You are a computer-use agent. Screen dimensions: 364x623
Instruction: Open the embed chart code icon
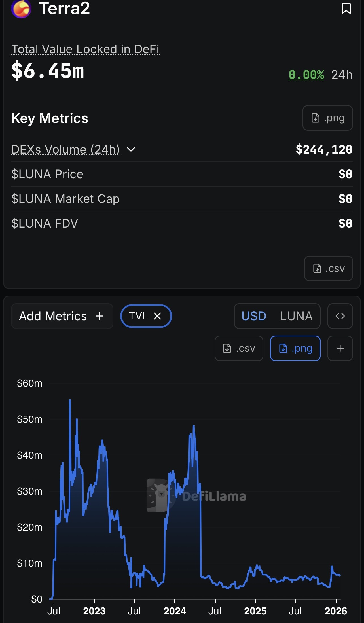pos(340,316)
